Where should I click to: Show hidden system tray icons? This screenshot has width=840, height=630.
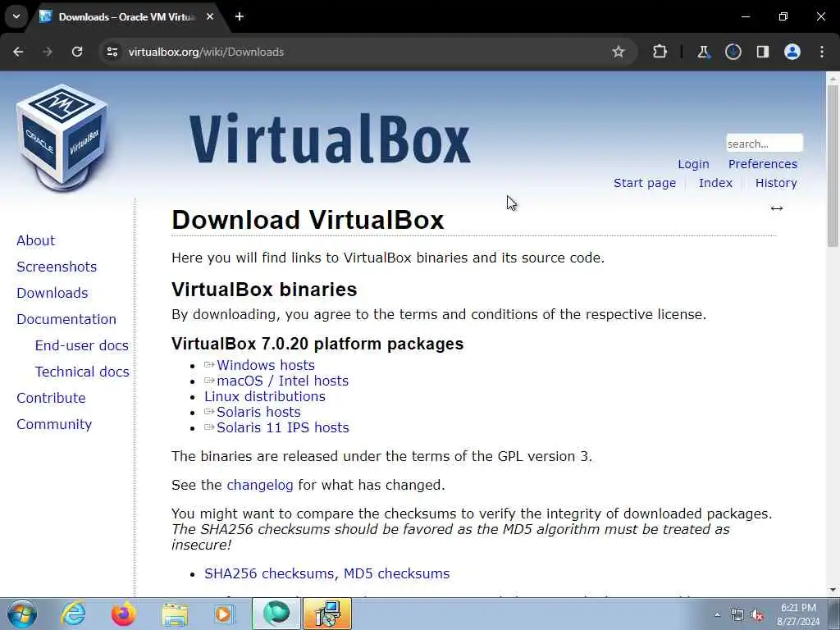717,614
